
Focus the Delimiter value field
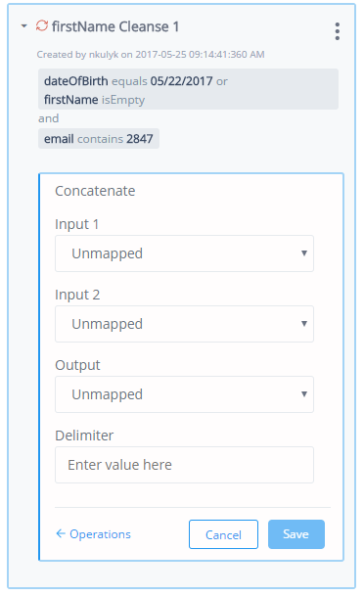point(184,465)
